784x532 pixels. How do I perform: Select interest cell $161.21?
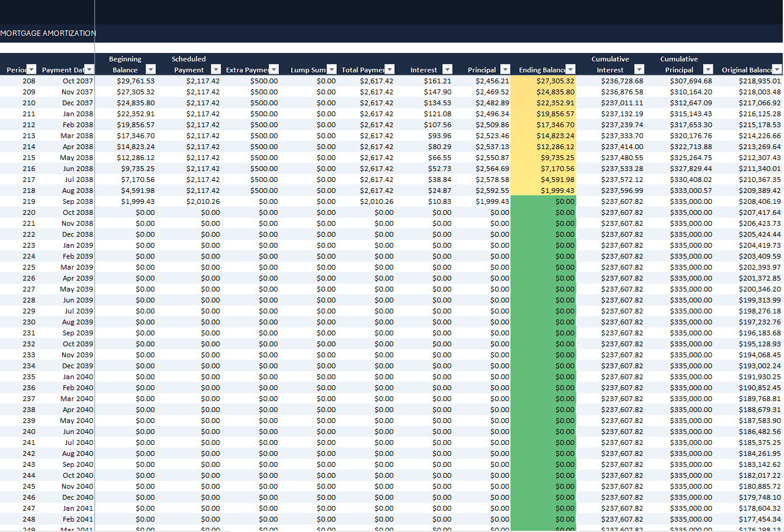click(438, 81)
